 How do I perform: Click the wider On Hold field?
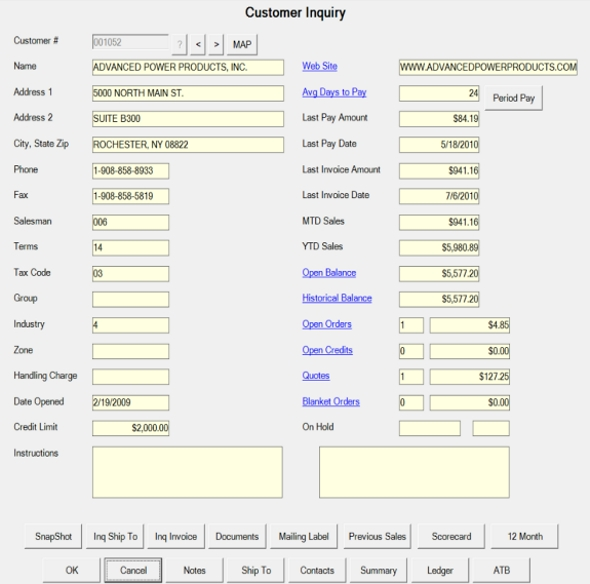coord(430,428)
